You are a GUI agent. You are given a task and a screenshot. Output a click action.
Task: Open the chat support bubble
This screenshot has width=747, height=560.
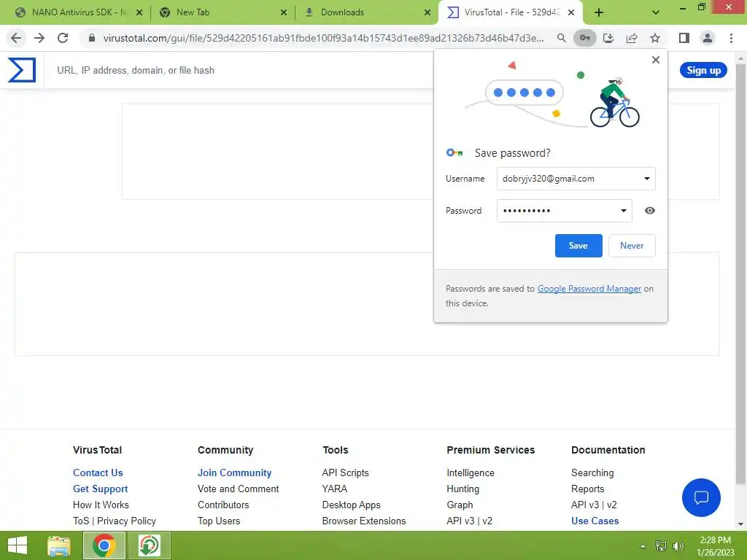click(701, 497)
